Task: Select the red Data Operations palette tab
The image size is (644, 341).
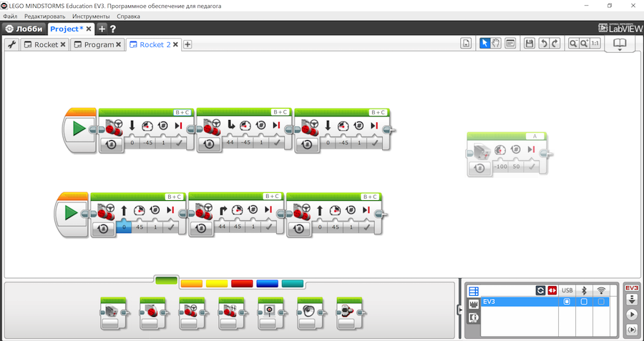Action: tap(242, 284)
